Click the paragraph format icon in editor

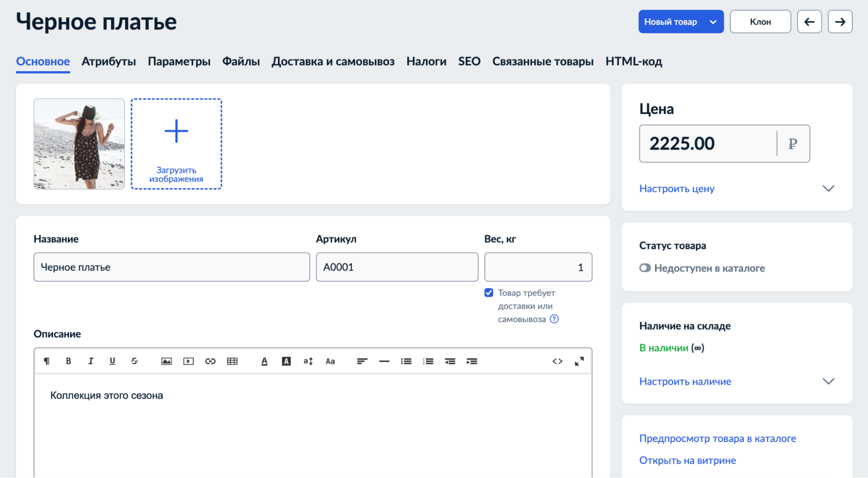[46, 361]
